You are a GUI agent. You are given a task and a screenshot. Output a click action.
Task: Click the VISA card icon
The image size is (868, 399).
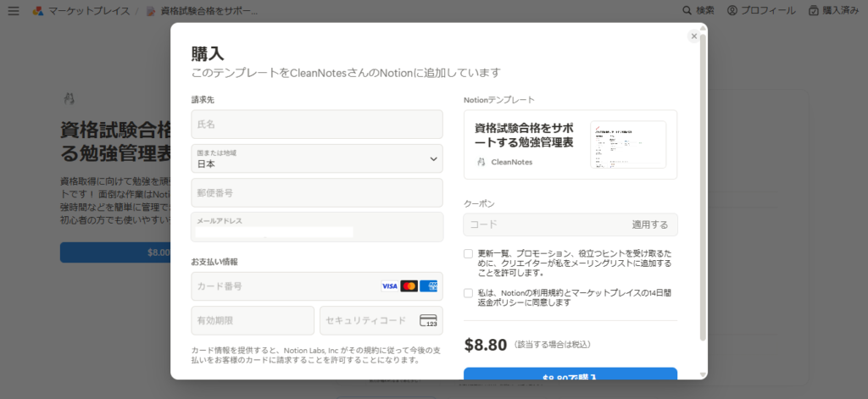(389, 286)
